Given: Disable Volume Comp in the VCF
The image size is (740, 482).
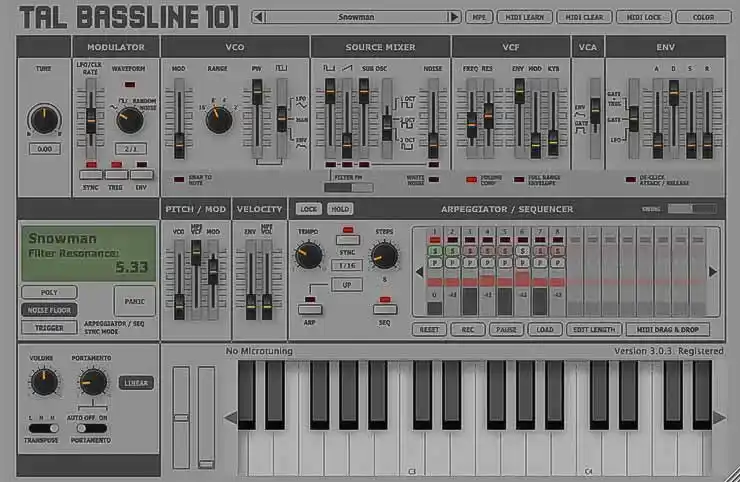Looking at the screenshot, I should click(471, 180).
